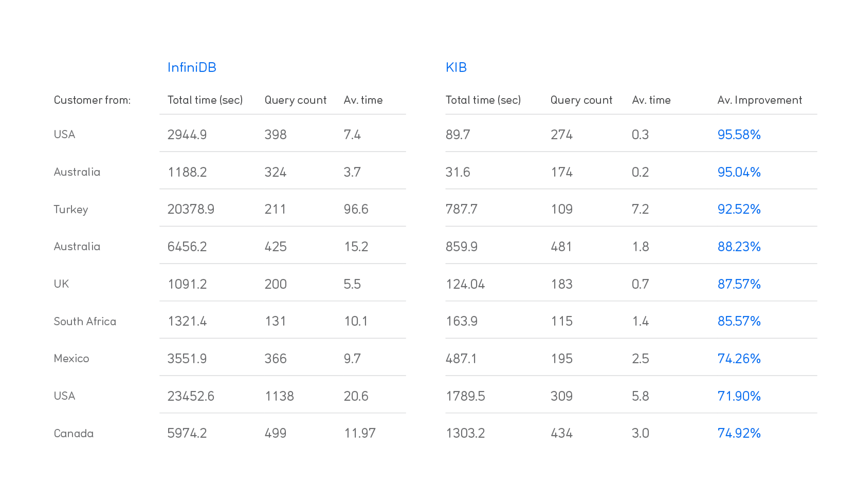Click the KIB query count 309 cell

[x=561, y=396]
